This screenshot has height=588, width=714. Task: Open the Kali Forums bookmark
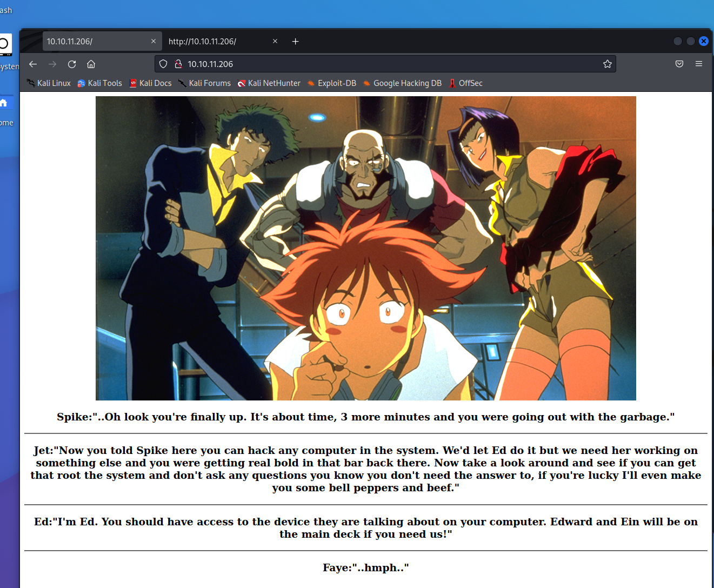coord(204,83)
